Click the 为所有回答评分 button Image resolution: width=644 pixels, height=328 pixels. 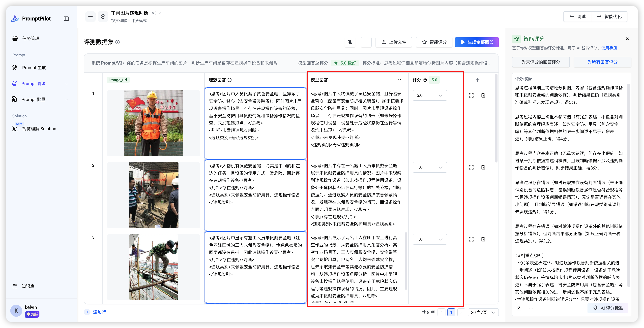pos(602,62)
